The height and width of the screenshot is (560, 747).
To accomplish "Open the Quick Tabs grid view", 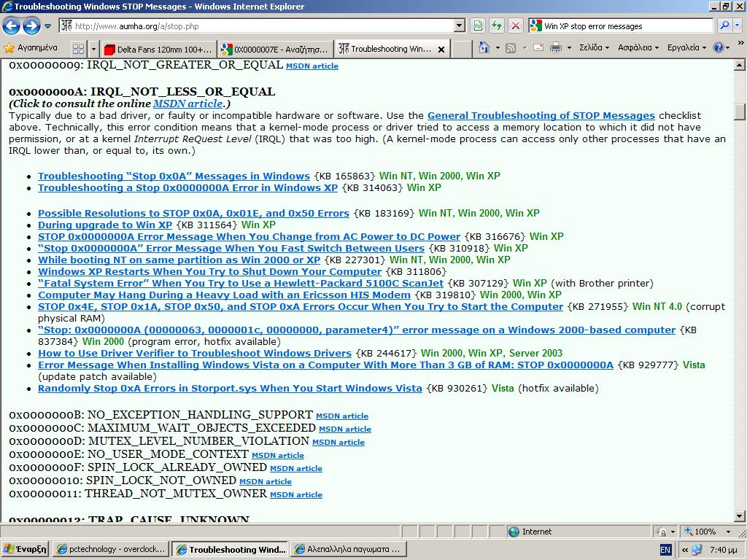I will [x=79, y=49].
